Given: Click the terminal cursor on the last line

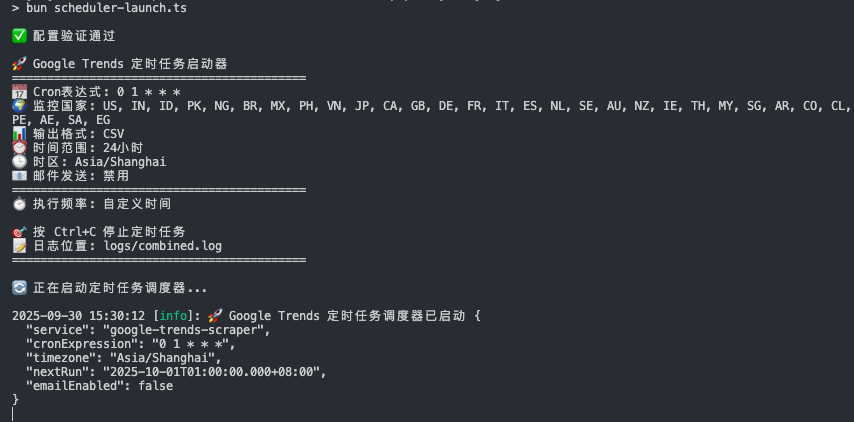Looking at the screenshot, I should pos(13,414).
